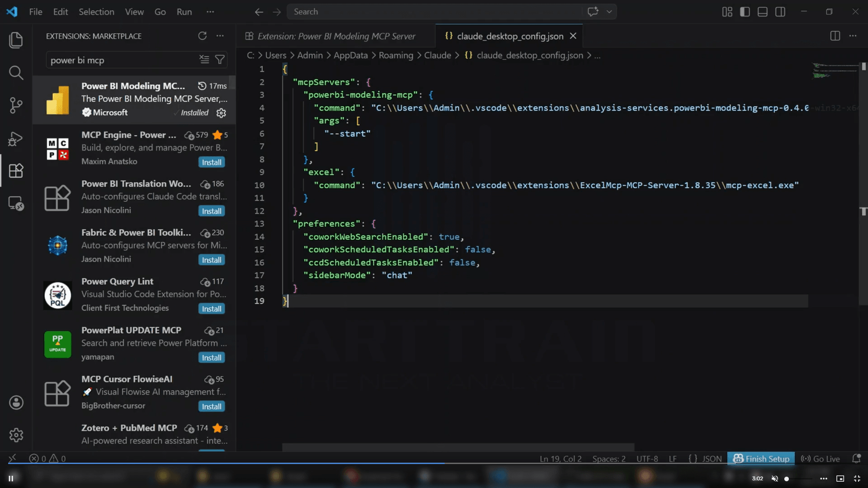Toggle primary side bar layout button
This screenshot has height=488, width=868.
pos(745,12)
